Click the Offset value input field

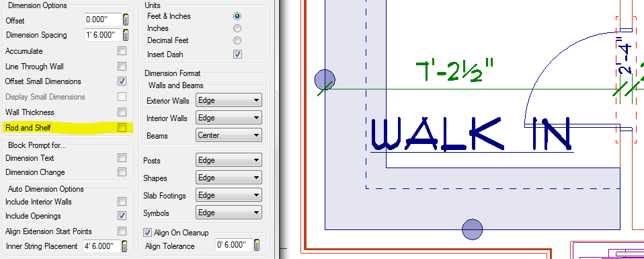point(103,20)
